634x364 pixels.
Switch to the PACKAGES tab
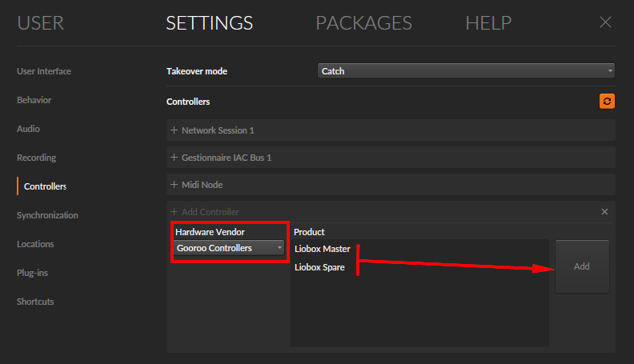(x=363, y=23)
